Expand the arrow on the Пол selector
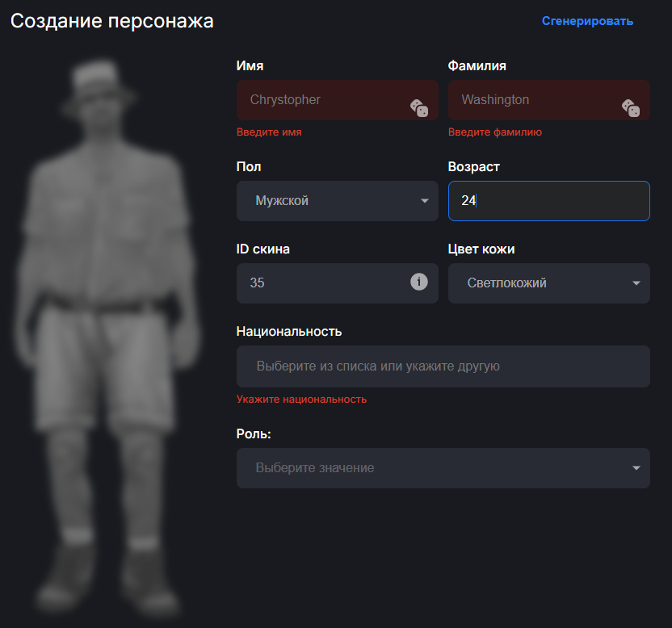Screen dimensions: 672x628 pos(425,201)
